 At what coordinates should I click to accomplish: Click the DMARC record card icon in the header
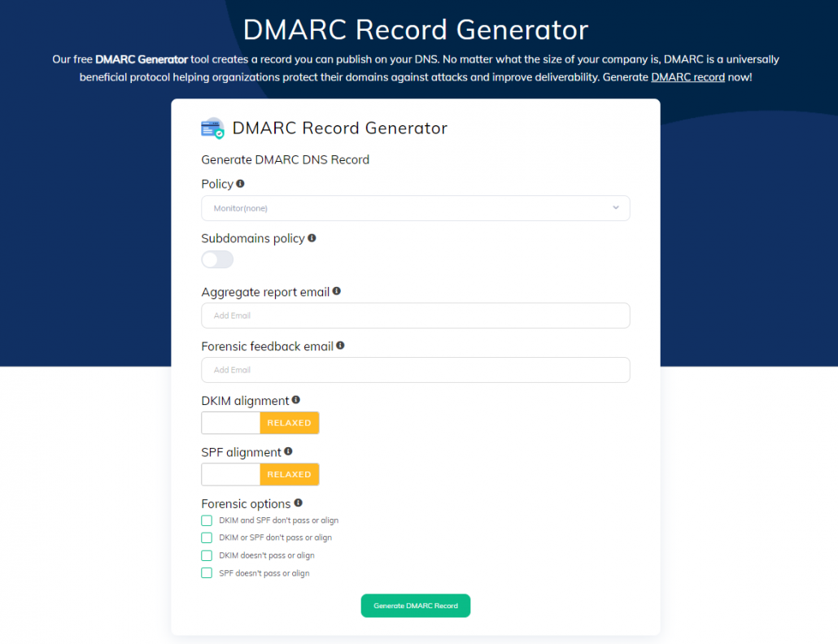(212, 128)
